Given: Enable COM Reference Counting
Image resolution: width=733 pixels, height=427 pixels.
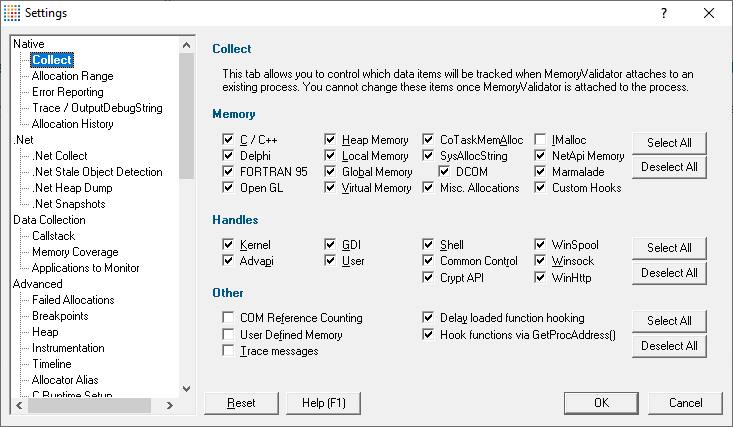Looking at the screenshot, I should click(228, 318).
